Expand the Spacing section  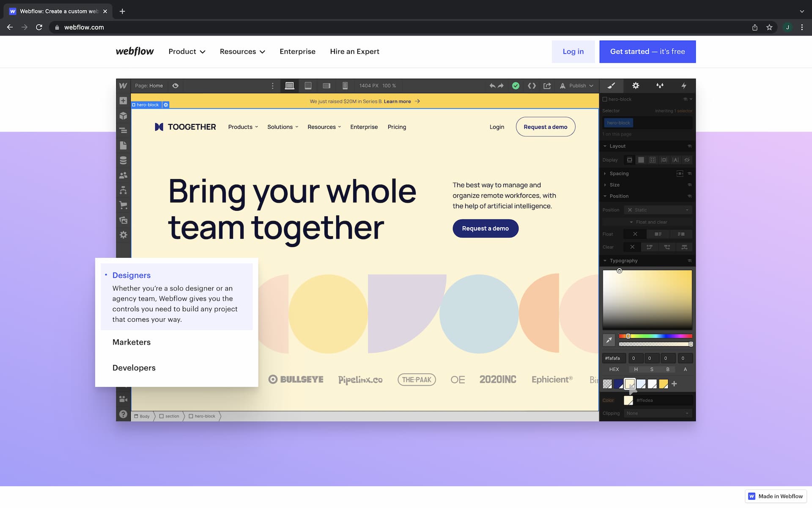[619, 174]
